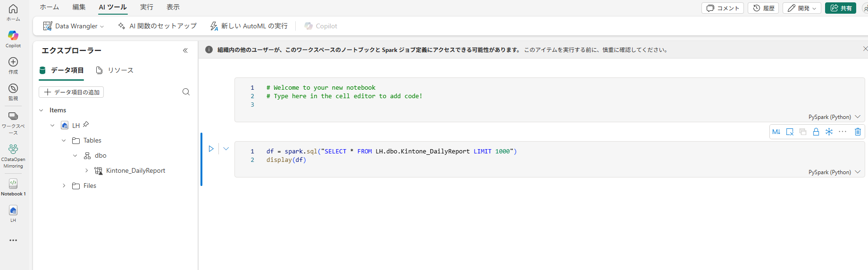The image size is (868, 270).
Task: Expand the Files folder chevron
Action: 64,186
